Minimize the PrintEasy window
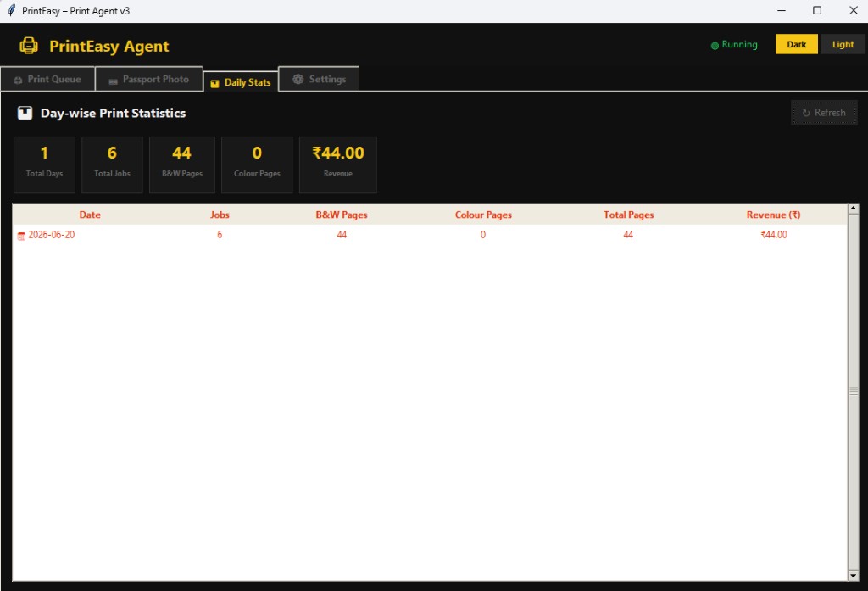868x591 pixels. (x=781, y=10)
